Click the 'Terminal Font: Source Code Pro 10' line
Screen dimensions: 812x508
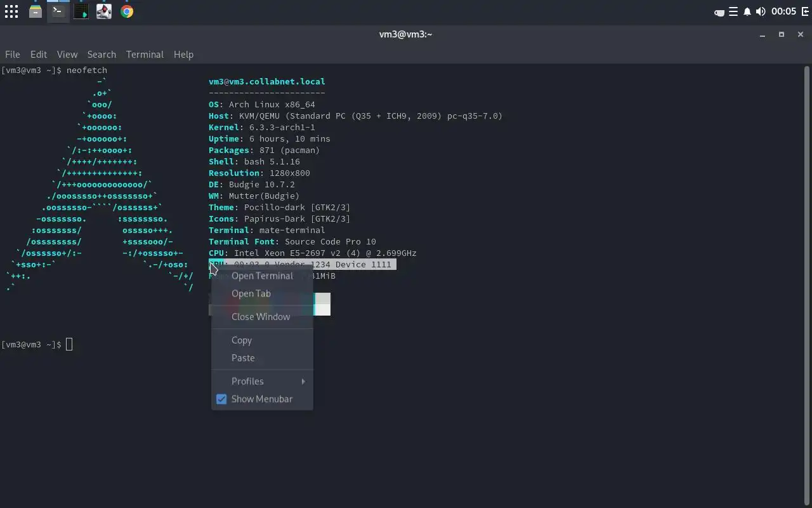tap(292, 241)
